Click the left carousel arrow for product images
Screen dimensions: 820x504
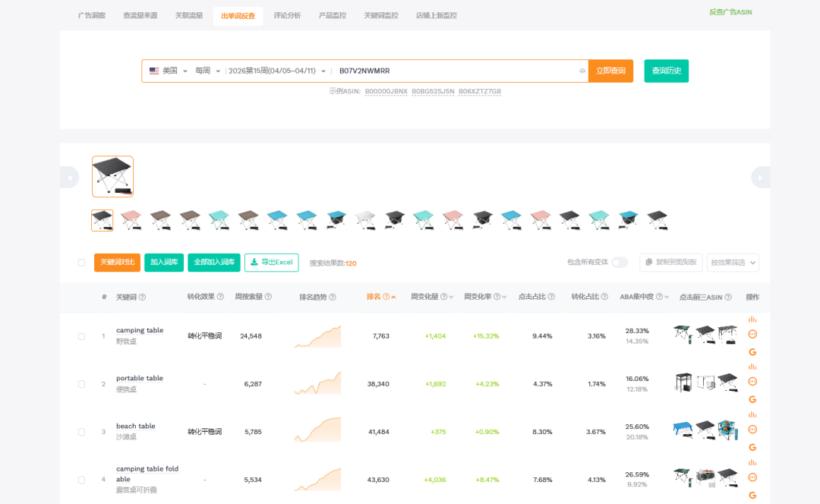pyautogui.click(x=69, y=177)
